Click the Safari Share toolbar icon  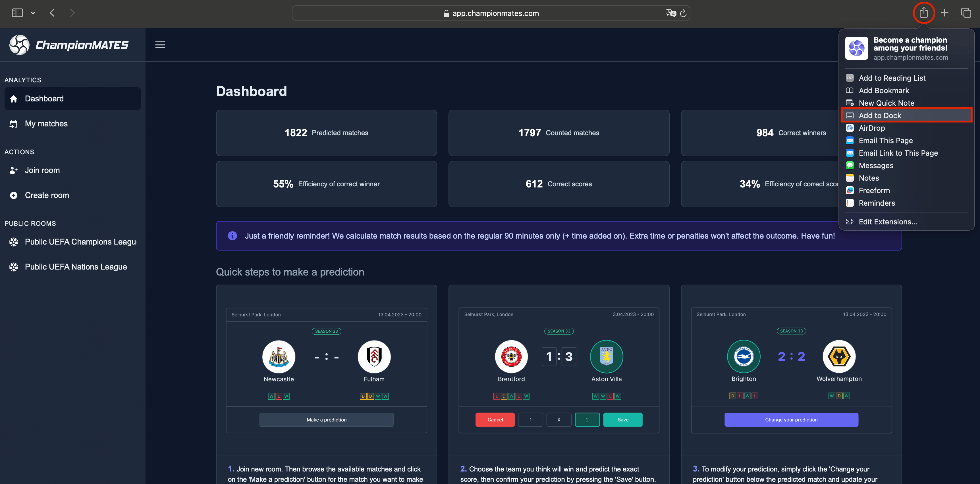coord(923,13)
